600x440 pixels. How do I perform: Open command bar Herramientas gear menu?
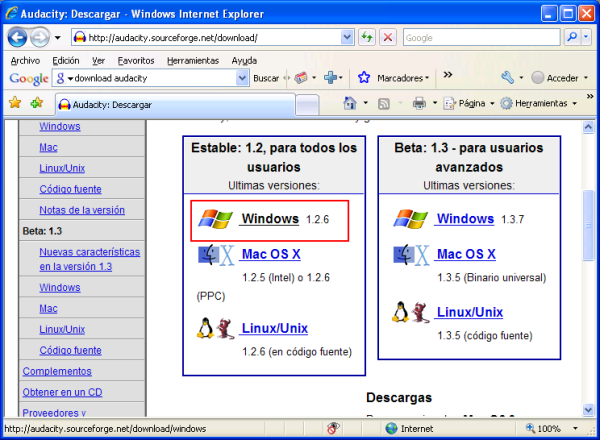(x=539, y=103)
